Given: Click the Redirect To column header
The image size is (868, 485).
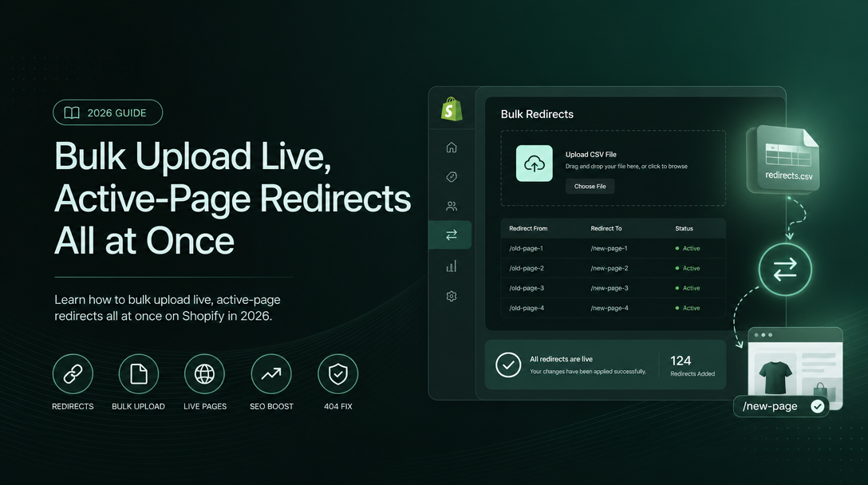Looking at the screenshot, I should tap(606, 228).
